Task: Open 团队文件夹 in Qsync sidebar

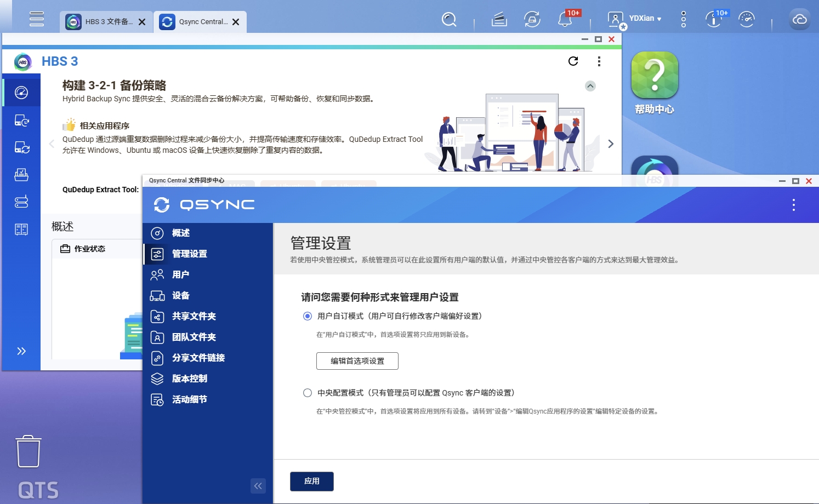Action: click(208, 337)
